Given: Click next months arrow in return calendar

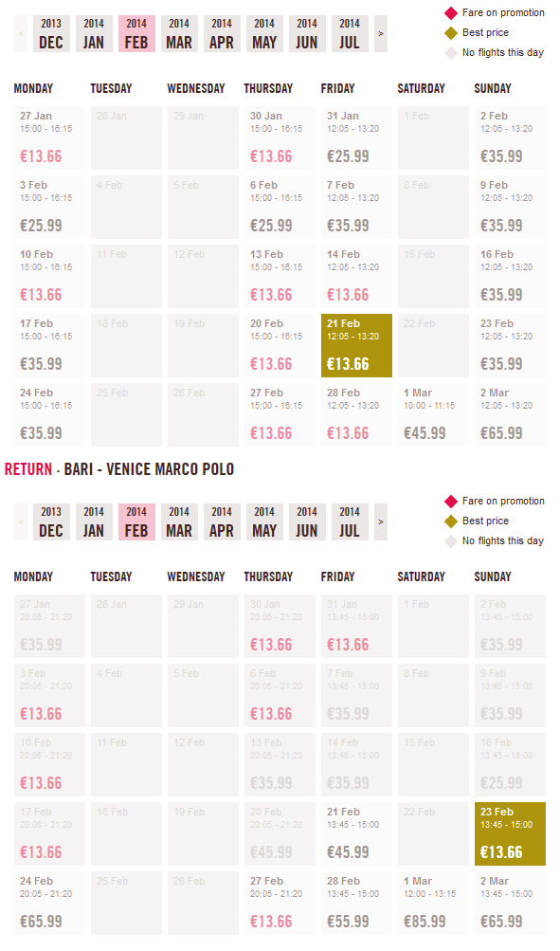Looking at the screenshot, I should coord(381,522).
